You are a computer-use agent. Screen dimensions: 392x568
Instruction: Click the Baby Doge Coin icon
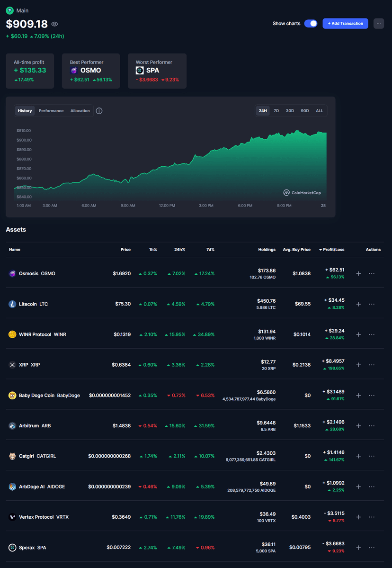pos(12,395)
